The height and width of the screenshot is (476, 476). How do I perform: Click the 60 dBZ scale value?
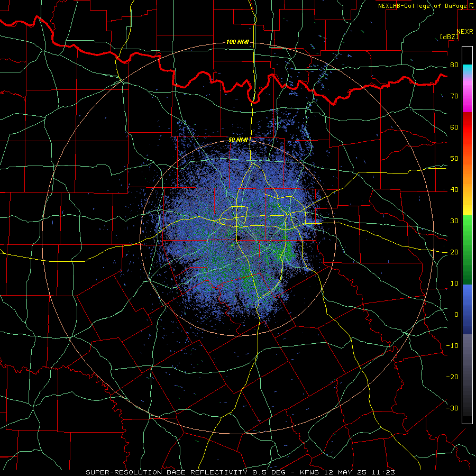[x=454, y=127]
